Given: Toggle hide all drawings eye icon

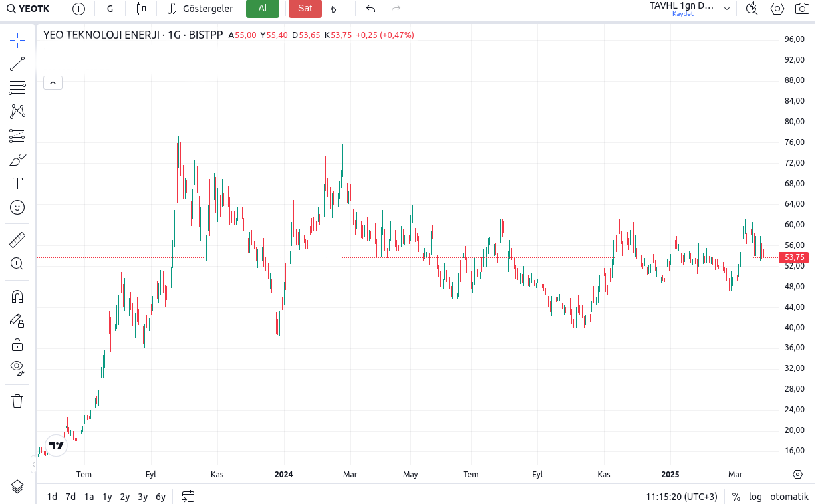Looking at the screenshot, I should 17,368.
